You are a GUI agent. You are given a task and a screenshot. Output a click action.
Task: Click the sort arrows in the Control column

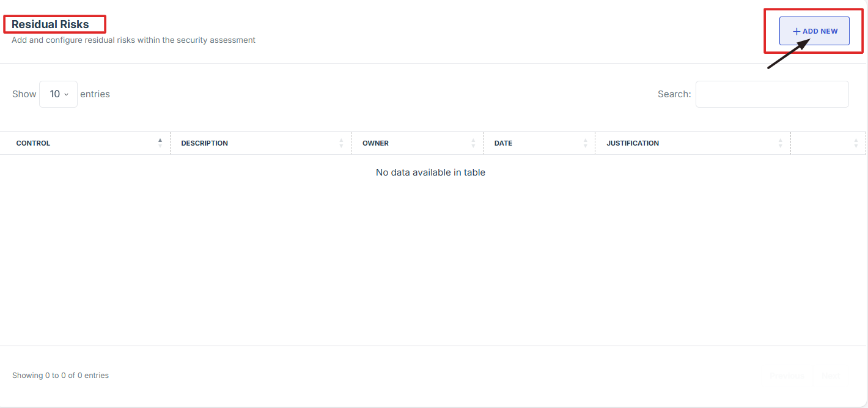pos(160,143)
